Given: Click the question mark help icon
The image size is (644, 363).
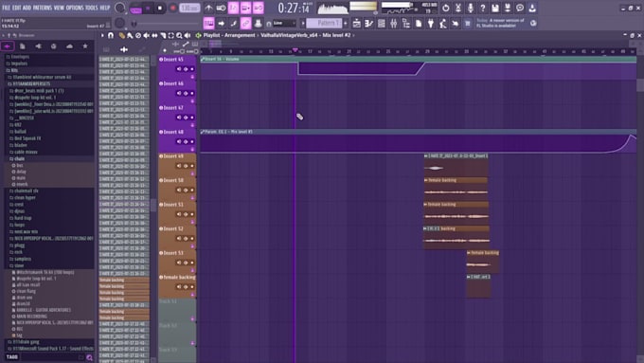Looking at the screenshot, I should (483, 8).
